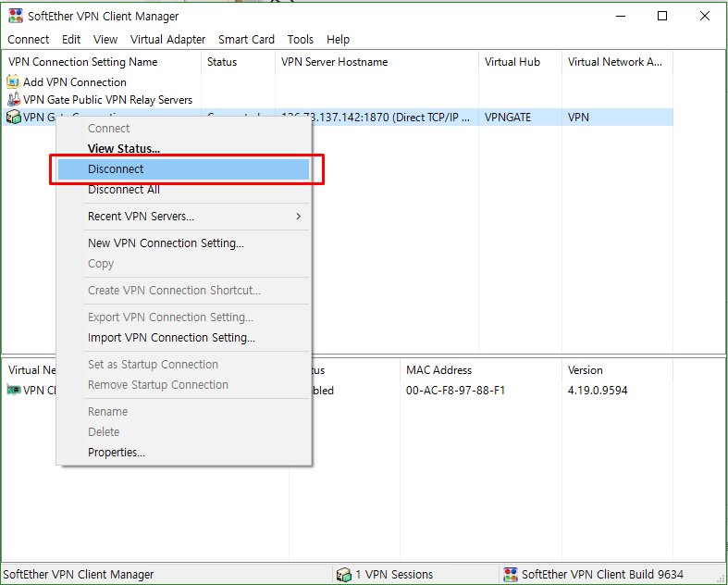Click SoftEther VPN Client Build 9634 text
The image size is (728, 585).
[x=602, y=575]
